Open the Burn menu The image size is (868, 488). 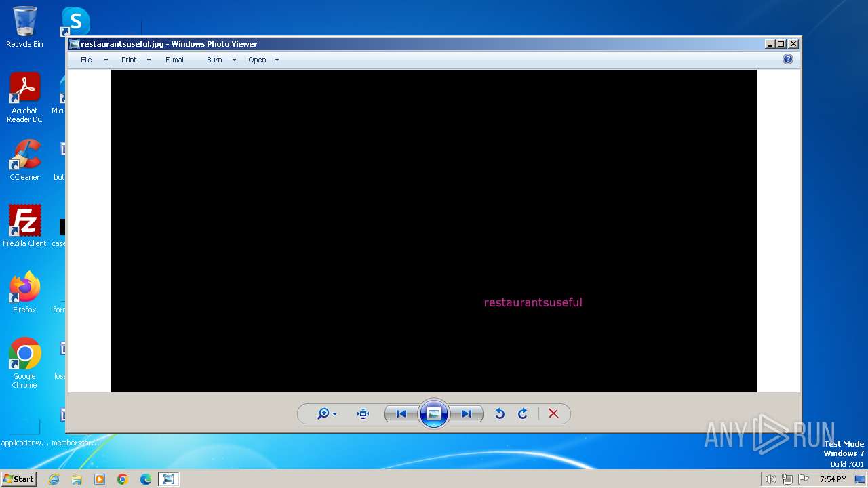point(214,60)
